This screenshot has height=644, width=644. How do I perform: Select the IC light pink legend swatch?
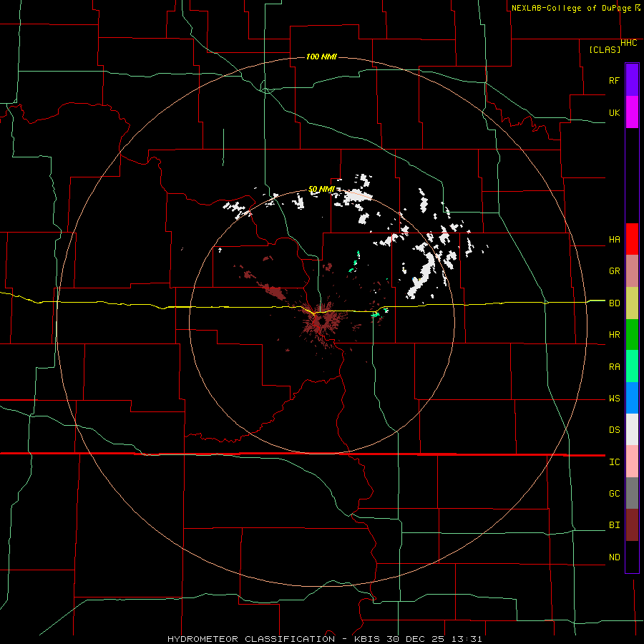click(632, 462)
